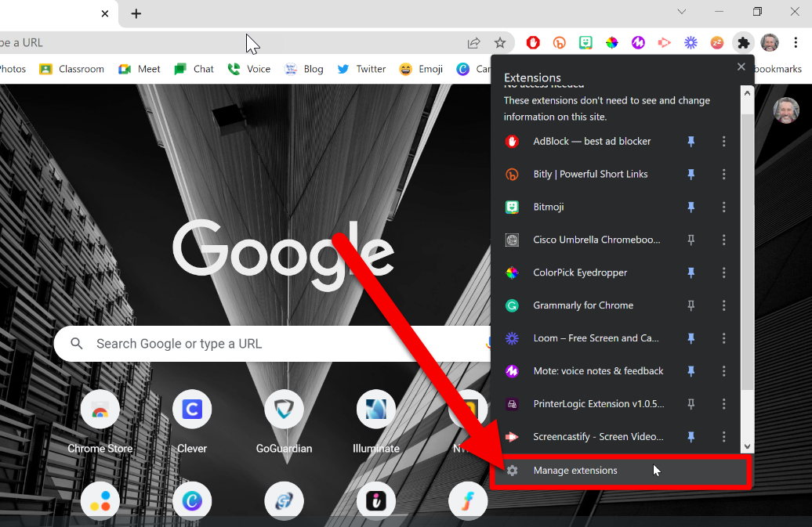This screenshot has width=812, height=527.
Task: Open more actions for PrinterLogic Extension
Action: point(724,404)
